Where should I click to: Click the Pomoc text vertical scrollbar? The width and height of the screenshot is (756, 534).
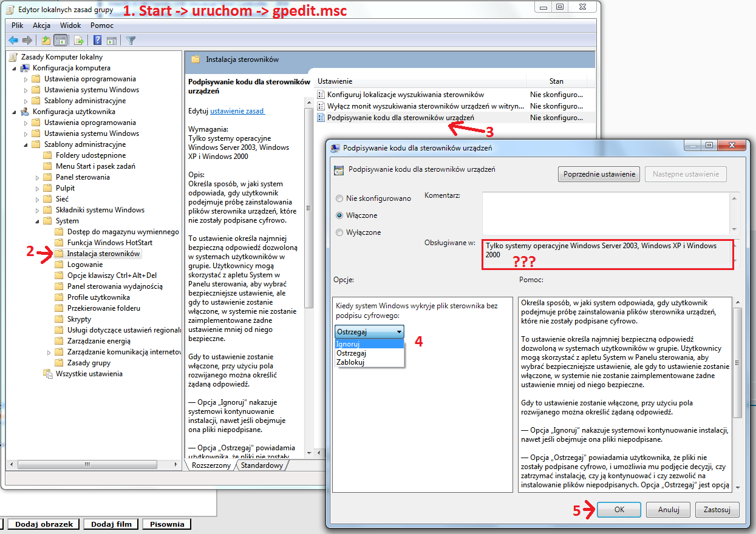[737, 394]
